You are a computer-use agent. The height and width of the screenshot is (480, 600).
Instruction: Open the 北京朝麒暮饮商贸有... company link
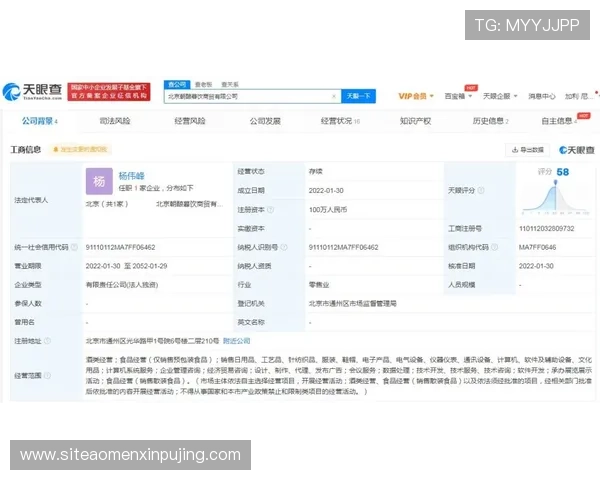coord(189,204)
